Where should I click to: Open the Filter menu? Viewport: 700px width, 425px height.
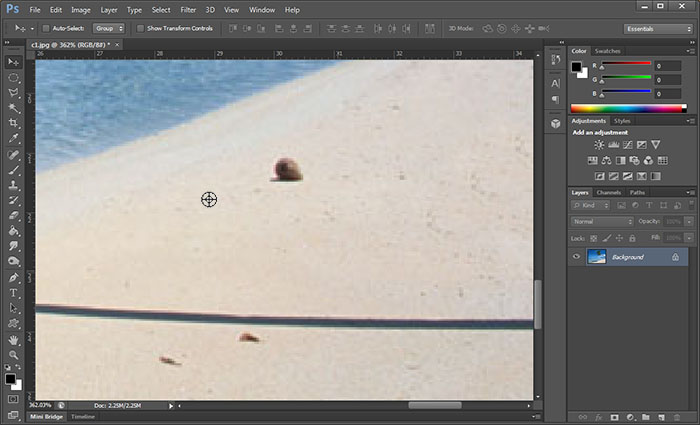188,9
